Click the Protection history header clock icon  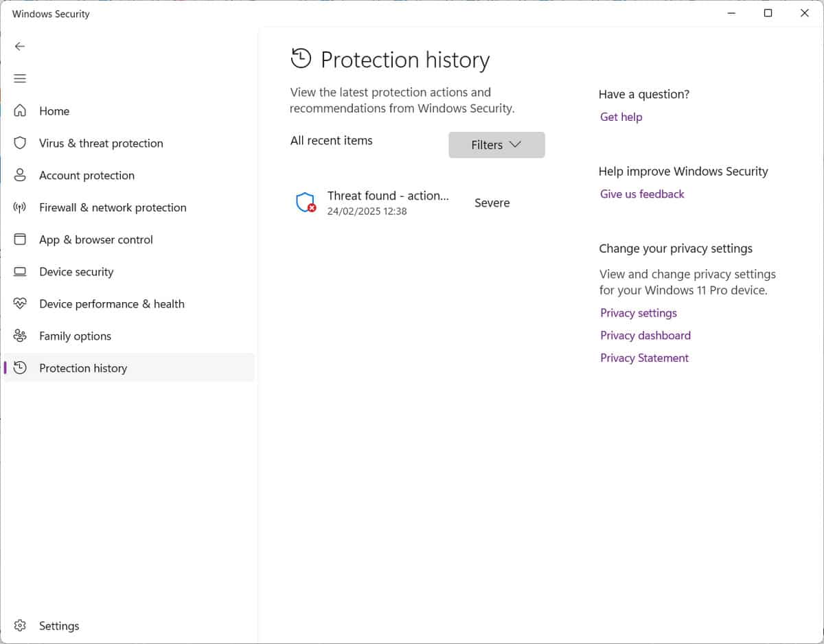tap(301, 59)
